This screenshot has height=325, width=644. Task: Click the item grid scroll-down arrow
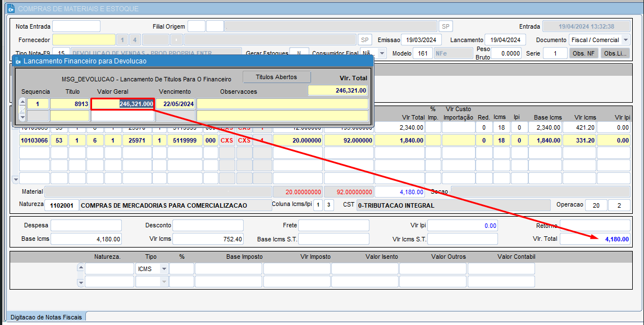[16, 179]
